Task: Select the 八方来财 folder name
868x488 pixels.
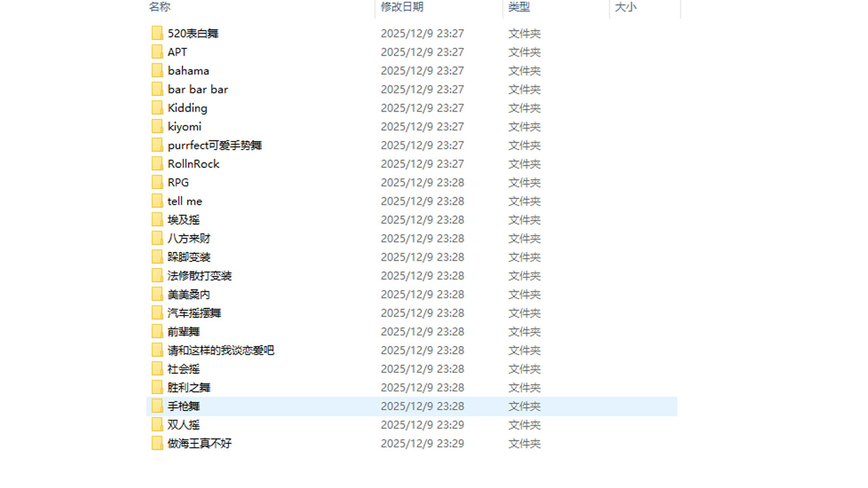Action: coord(189,239)
